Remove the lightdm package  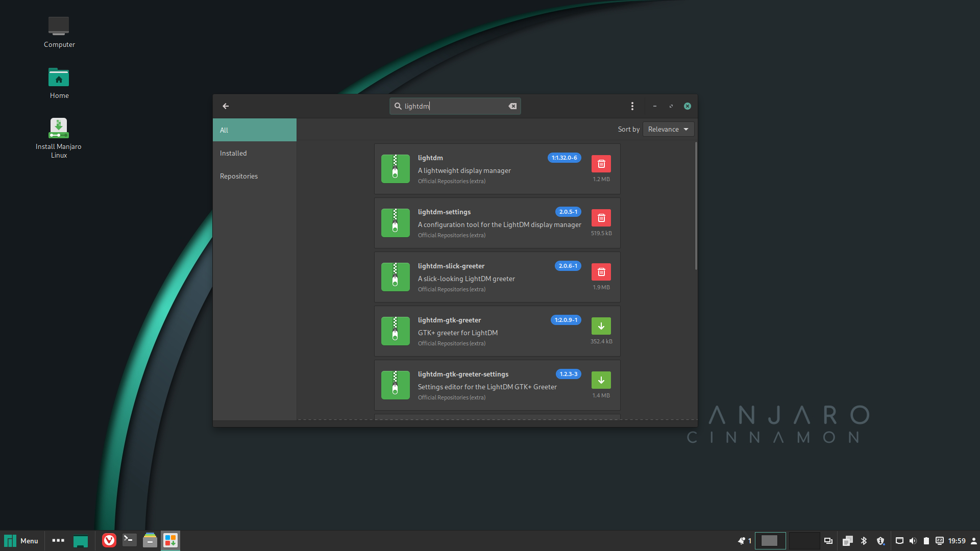pos(601,164)
